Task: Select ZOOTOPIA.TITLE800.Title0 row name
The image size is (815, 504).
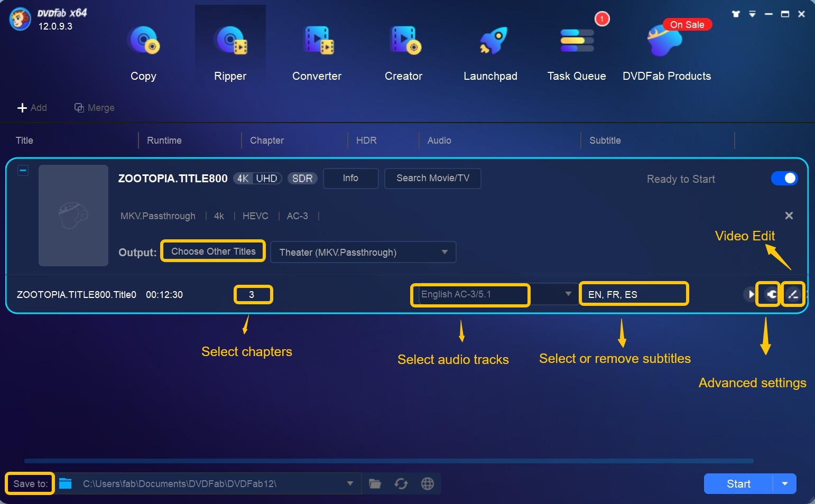Action: (77, 295)
